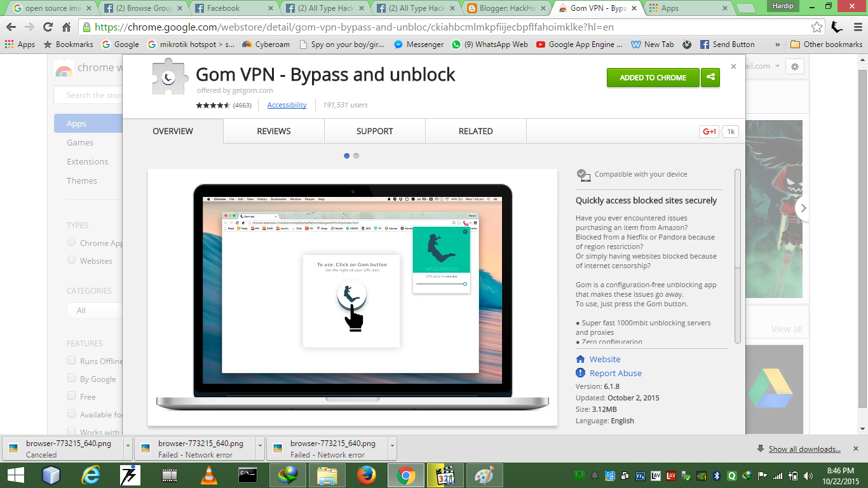Screen dimensions: 868x488
Task: Select the Websites radio button
Action: click(x=71, y=260)
